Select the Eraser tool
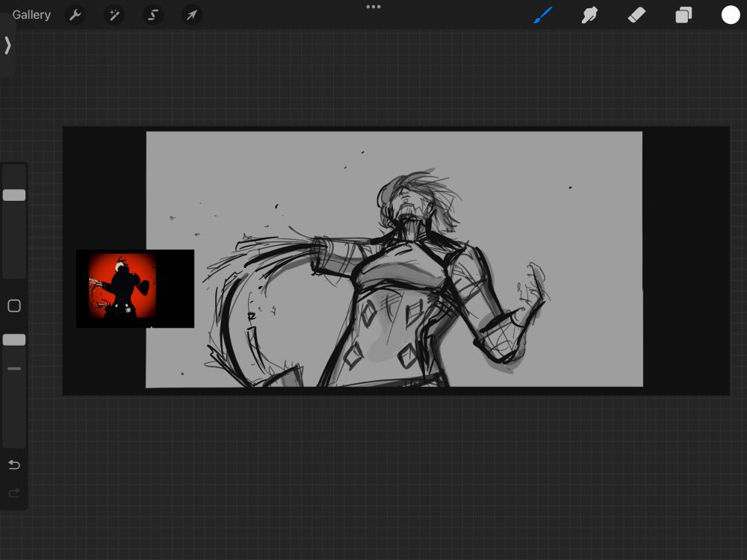The image size is (747, 560). point(636,15)
